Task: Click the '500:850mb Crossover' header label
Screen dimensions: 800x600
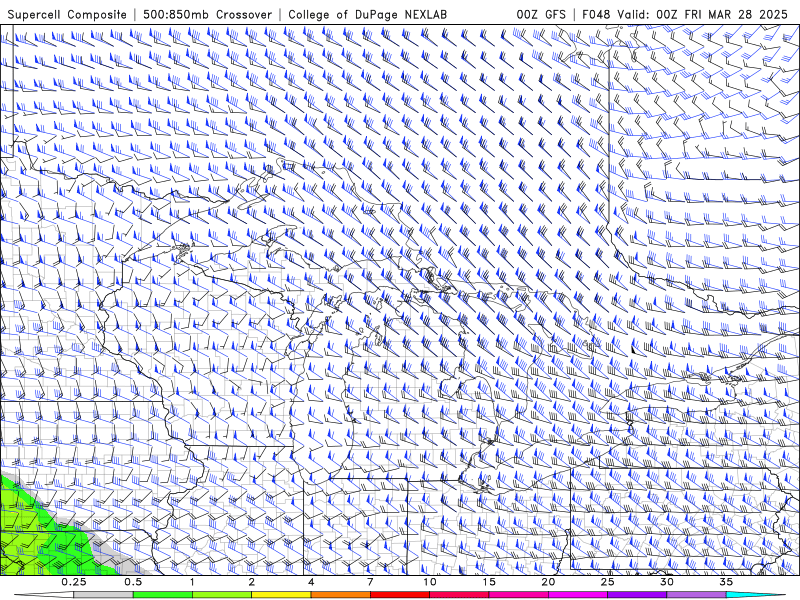Action: [207, 15]
